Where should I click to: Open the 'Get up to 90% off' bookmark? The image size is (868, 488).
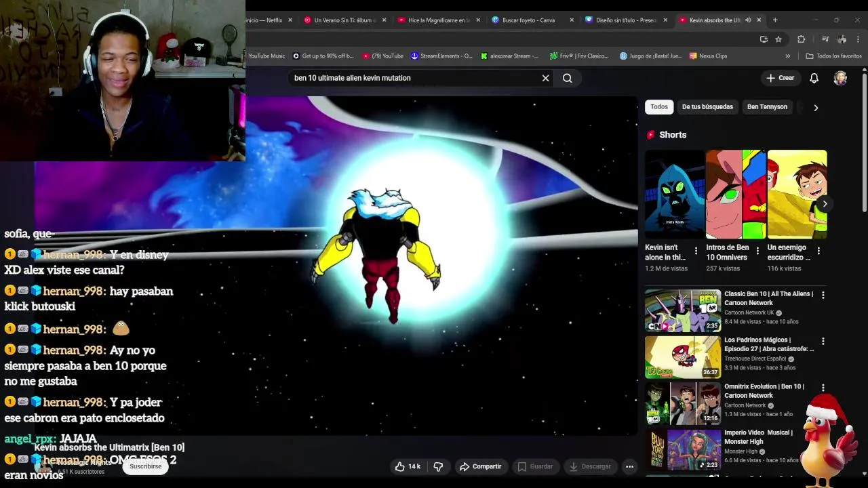[323, 56]
